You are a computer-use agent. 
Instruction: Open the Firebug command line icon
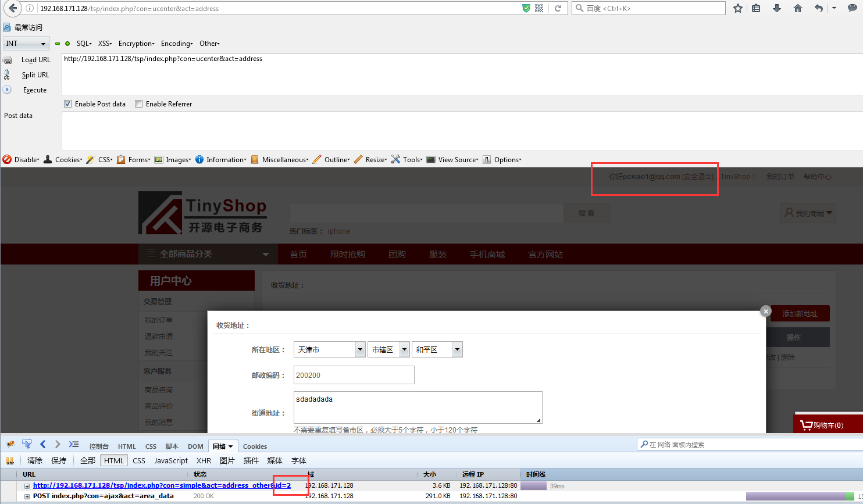(74, 444)
